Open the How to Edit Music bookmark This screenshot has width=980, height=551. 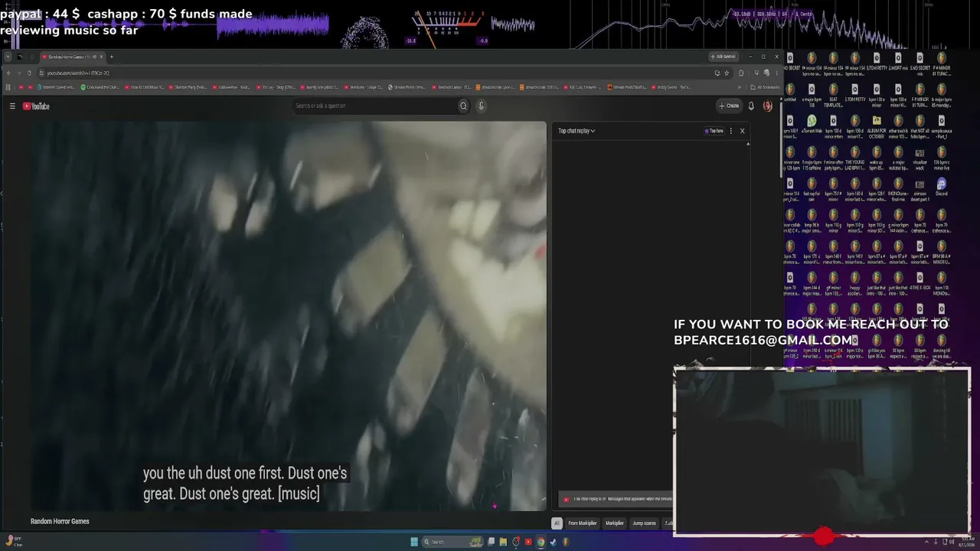point(145,87)
